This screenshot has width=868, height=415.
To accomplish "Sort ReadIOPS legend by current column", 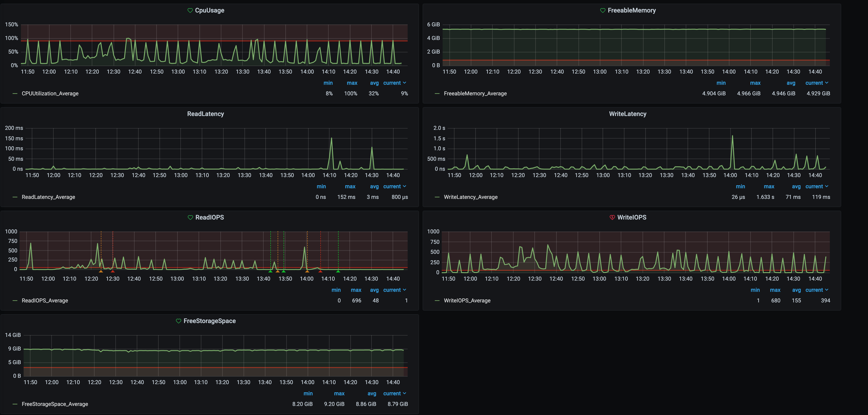I will (x=394, y=290).
